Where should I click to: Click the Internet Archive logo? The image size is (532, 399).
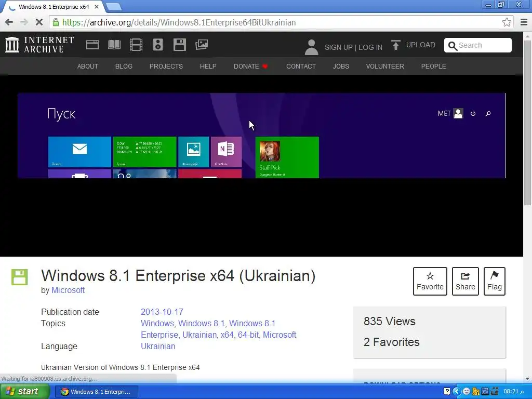(x=39, y=45)
